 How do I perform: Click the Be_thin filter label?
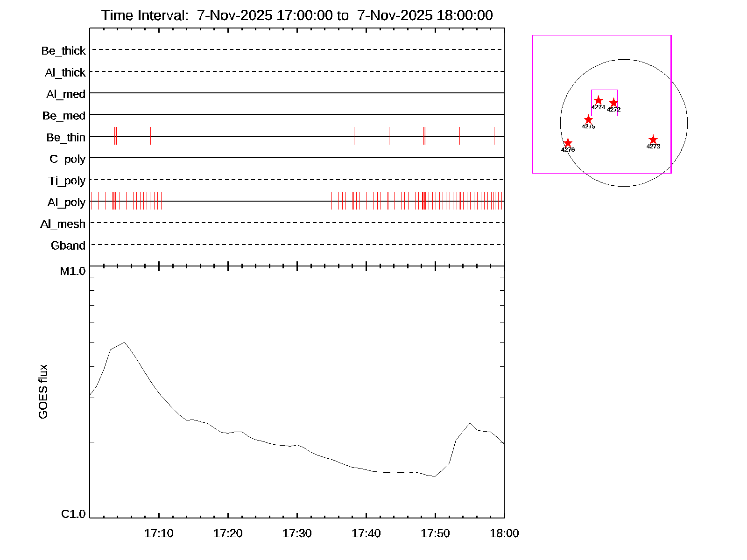(66, 137)
